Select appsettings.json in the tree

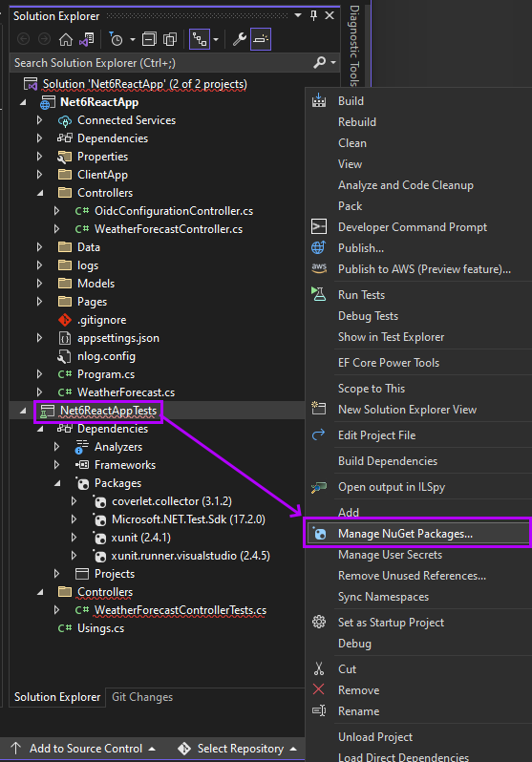pos(118,338)
